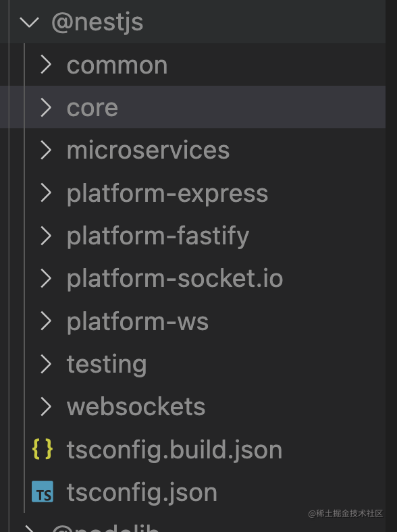397x532 pixels.
Task: Select the @nestjs folder label
Action: (x=97, y=23)
